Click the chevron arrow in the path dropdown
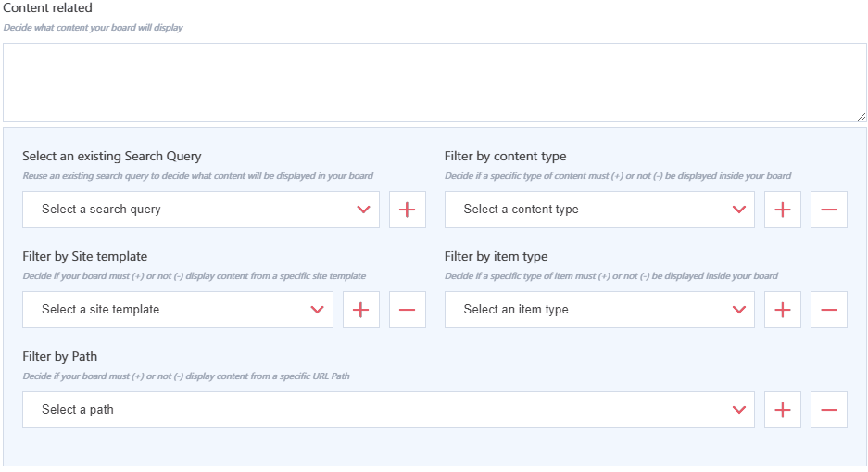 point(738,410)
